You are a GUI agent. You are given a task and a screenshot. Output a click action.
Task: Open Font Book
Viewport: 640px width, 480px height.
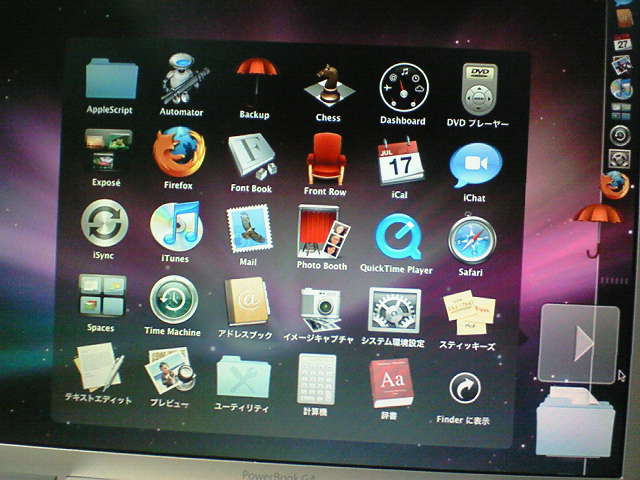click(x=252, y=156)
